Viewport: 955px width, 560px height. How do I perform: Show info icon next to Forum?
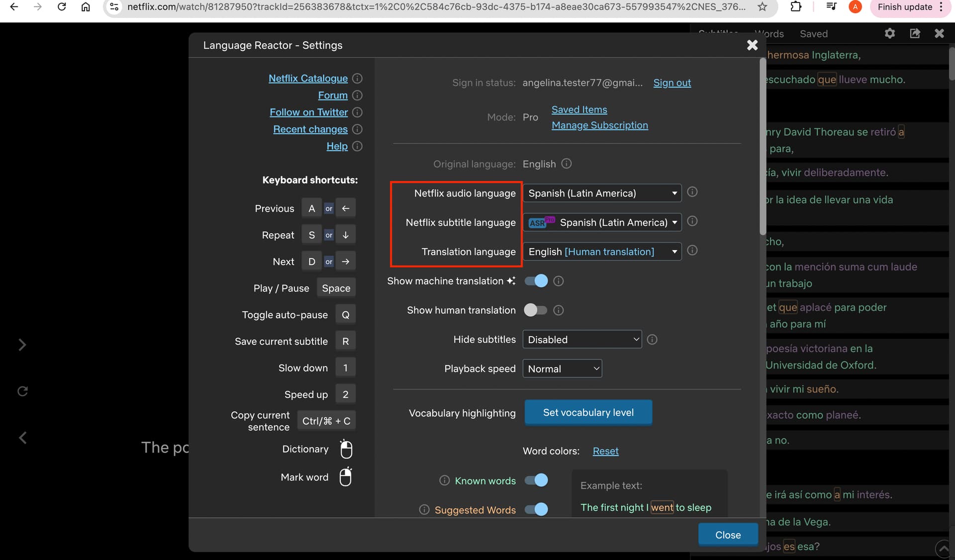point(357,95)
